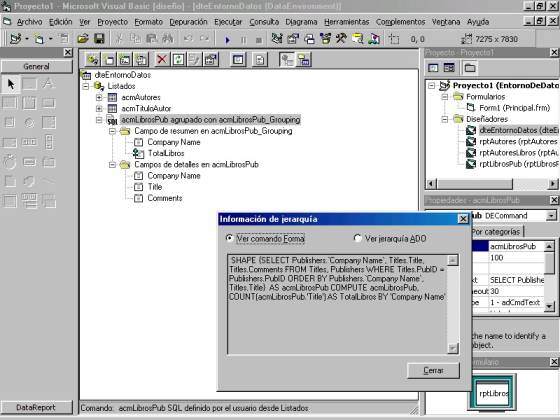560x420 pixels.
Task: Click the red X Delete icon
Action: pos(162,60)
